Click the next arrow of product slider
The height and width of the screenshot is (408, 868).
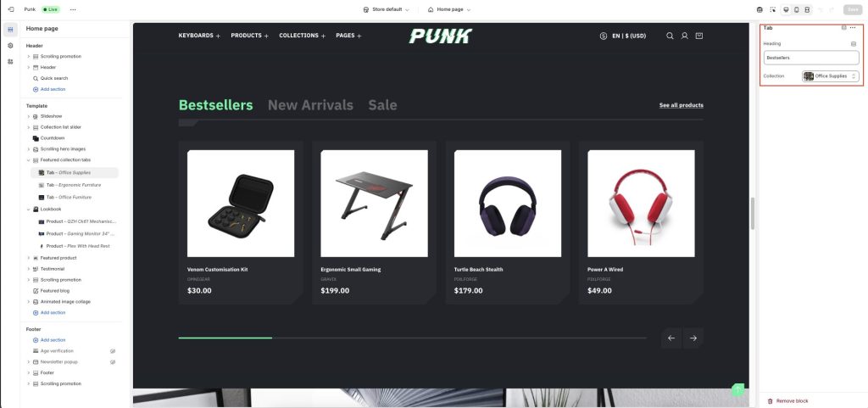693,338
